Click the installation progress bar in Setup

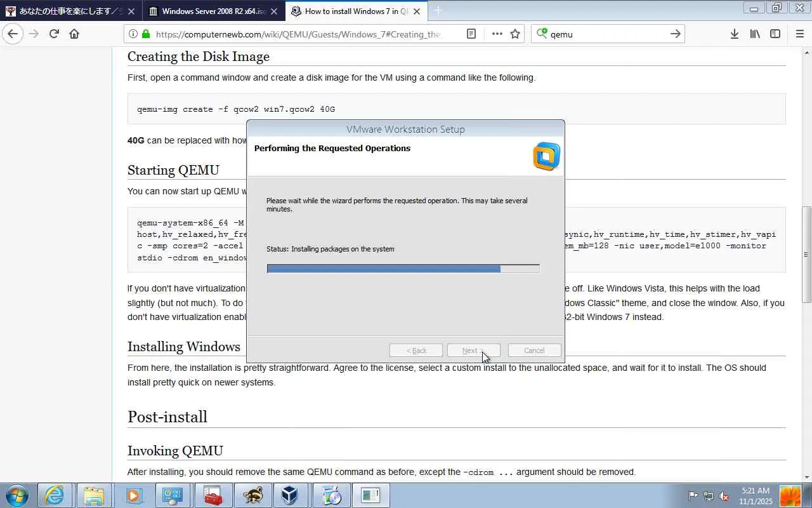(x=403, y=269)
